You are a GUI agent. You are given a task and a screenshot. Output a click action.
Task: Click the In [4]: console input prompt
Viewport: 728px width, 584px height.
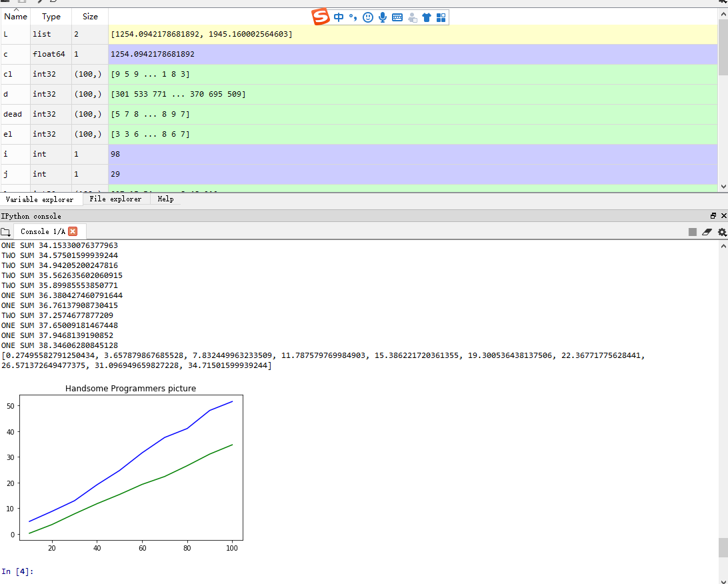17,571
